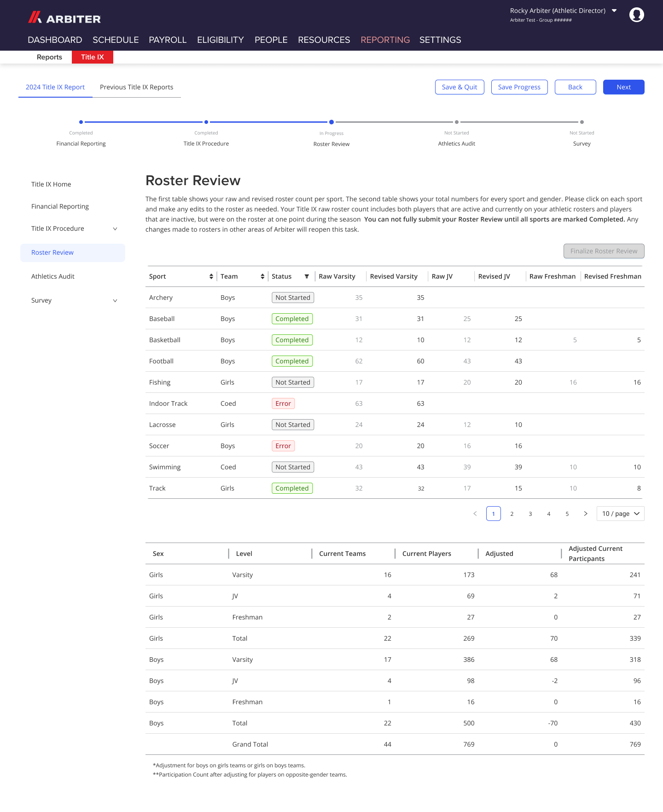Image resolution: width=663 pixels, height=812 pixels.
Task: Open the Football sport row
Action: coord(396,361)
